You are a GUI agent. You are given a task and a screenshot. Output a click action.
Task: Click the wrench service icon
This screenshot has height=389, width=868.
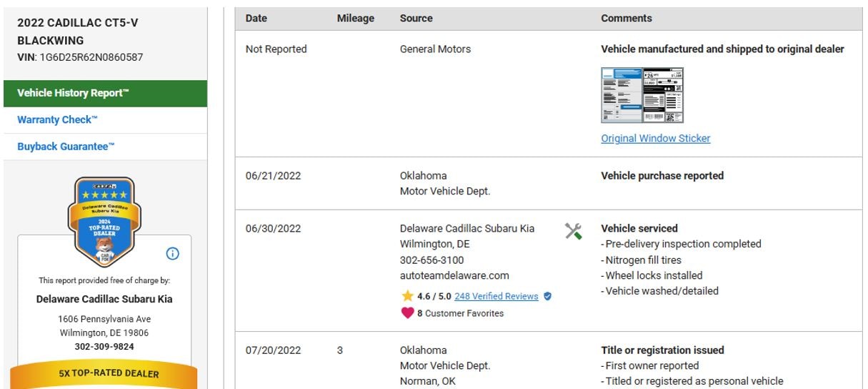pyautogui.click(x=573, y=230)
